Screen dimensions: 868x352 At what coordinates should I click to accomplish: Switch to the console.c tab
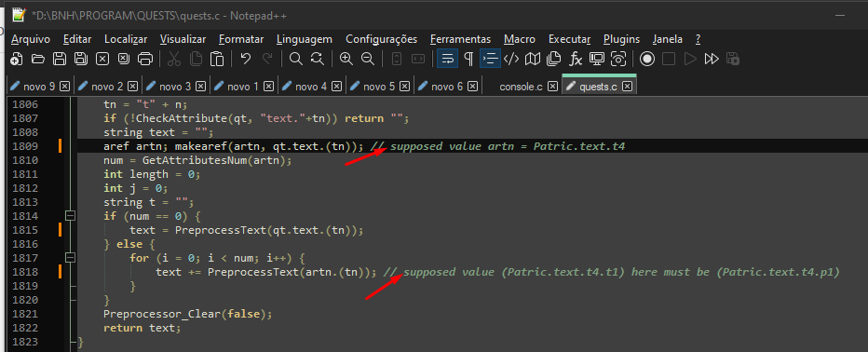[521, 87]
